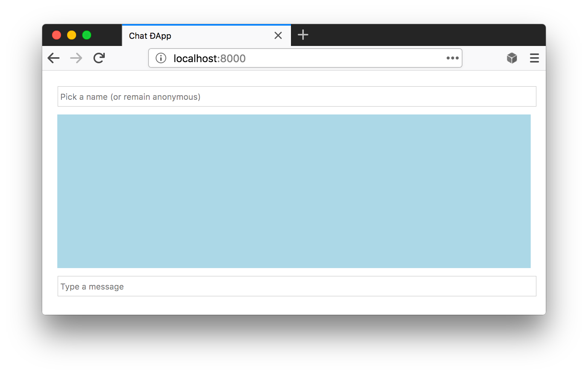Open the cube extension icon

(512, 58)
